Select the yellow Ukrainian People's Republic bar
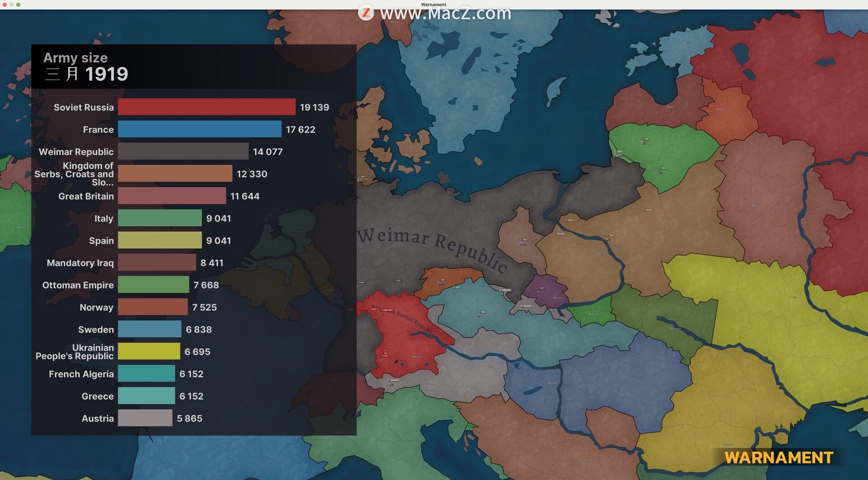This screenshot has width=868, height=480. [x=149, y=352]
